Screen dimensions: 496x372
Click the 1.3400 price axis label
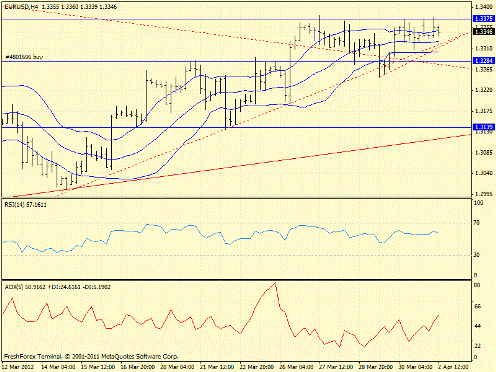[484, 7]
